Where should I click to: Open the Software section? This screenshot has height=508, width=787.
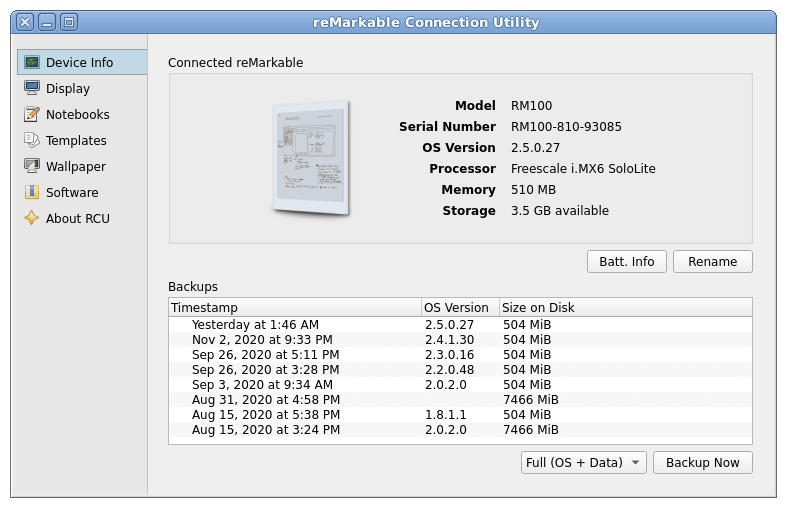point(83,192)
